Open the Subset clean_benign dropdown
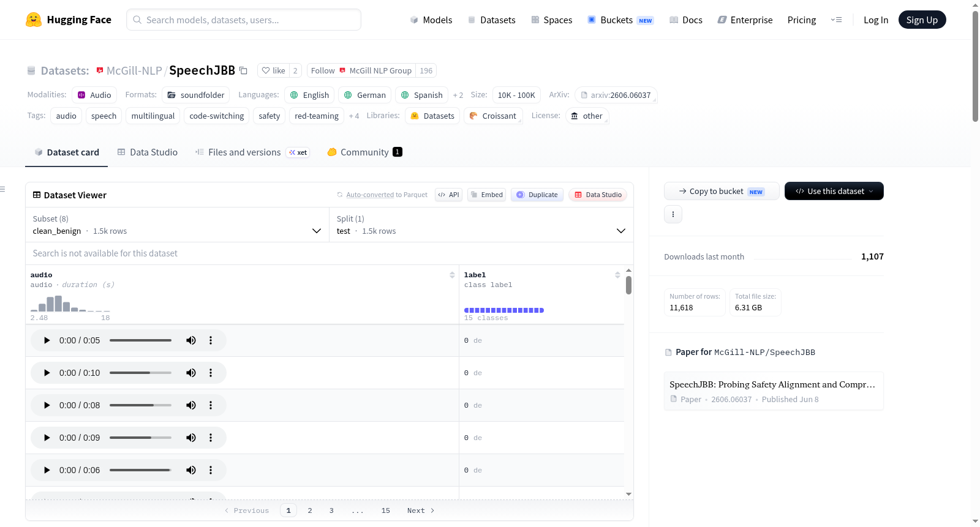Viewport: 980px width, 527px height. point(177,225)
